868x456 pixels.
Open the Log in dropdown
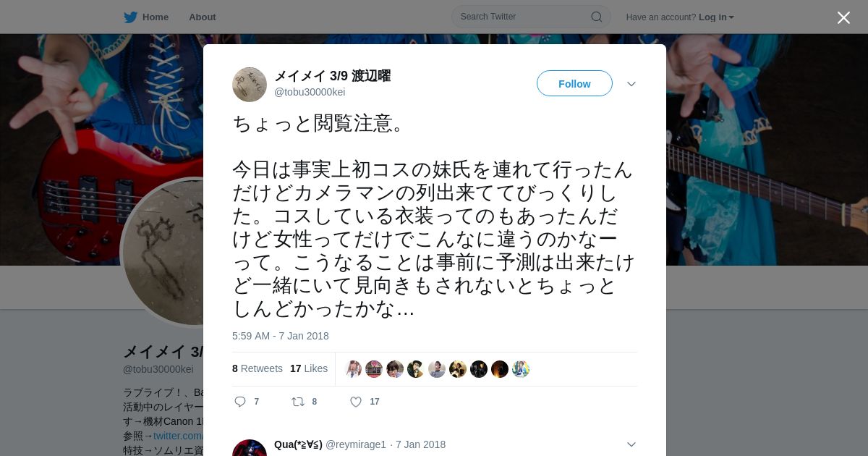716,17
